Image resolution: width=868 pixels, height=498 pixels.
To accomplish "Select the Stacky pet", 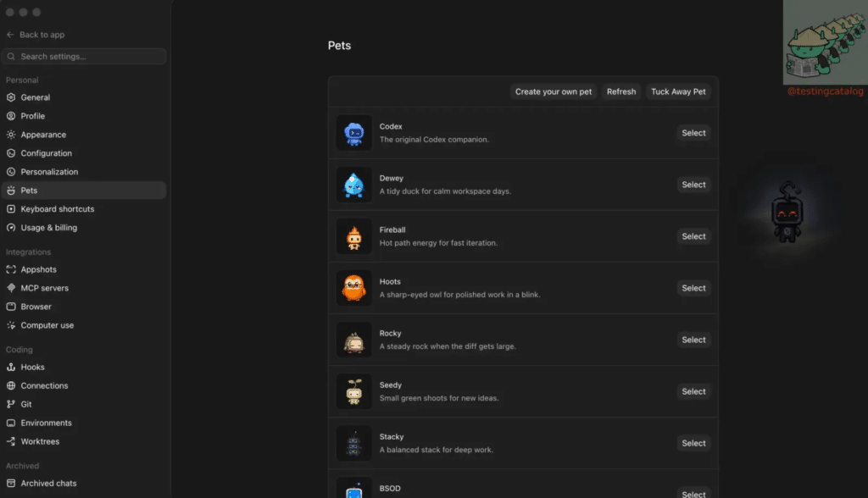I will coord(693,443).
